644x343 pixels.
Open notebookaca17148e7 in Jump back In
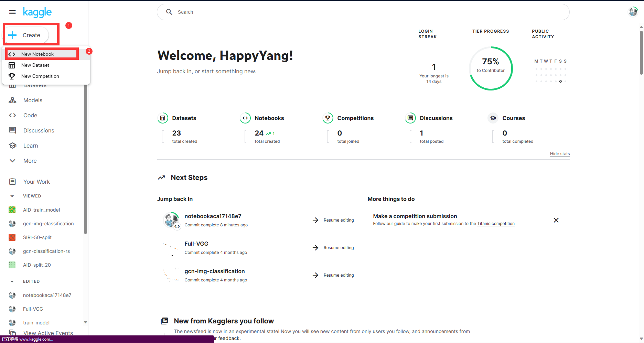pyautogui.click(x=213, y=216)
